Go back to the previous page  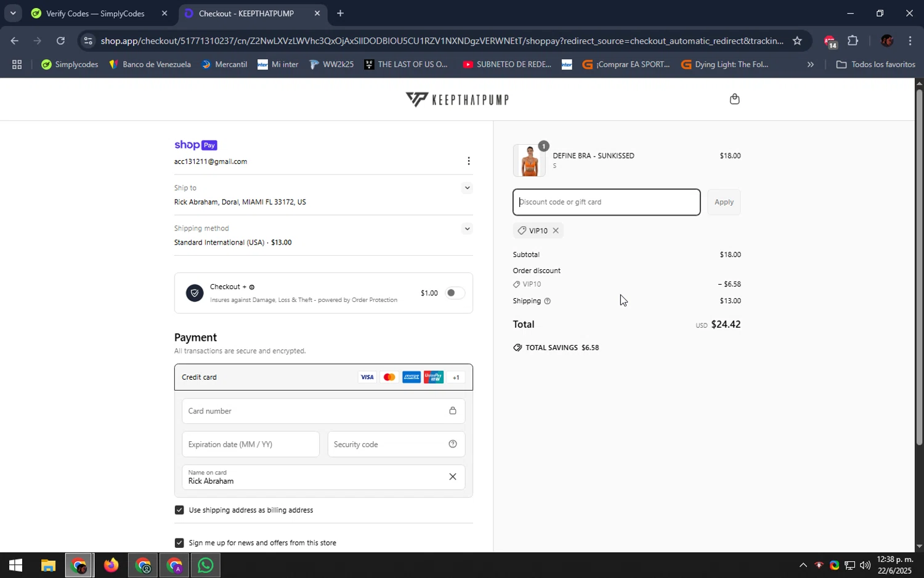[14, 41]
